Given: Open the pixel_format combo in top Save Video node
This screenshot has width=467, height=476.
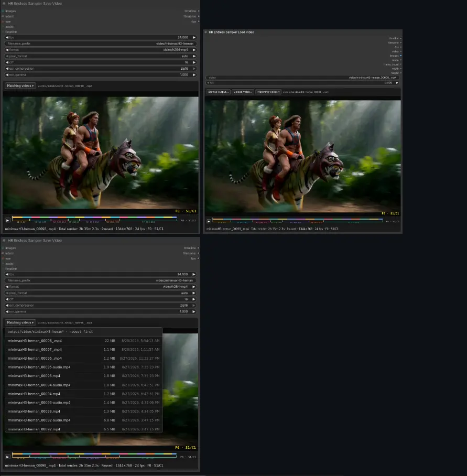Looking at the screenshot, I should click(x=101, y=56).
